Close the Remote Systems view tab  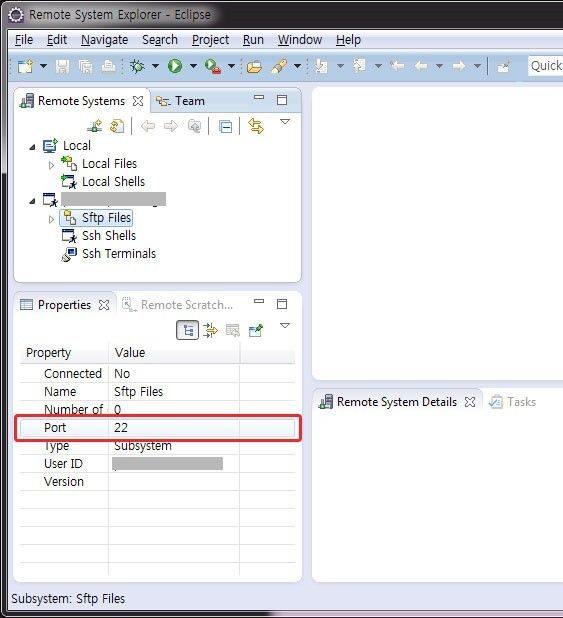pos(138,101)
